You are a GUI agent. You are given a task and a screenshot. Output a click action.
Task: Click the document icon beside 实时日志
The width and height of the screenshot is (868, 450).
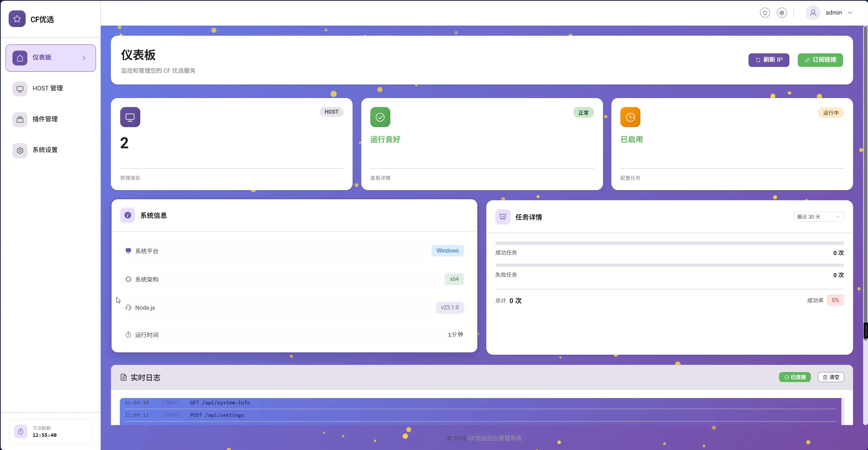(x=123, y=377)
